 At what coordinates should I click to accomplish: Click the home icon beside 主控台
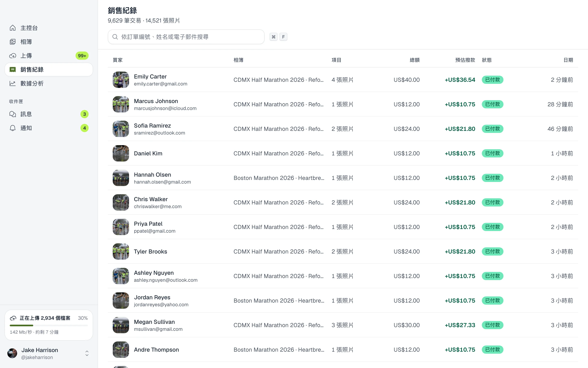point(13,28)
